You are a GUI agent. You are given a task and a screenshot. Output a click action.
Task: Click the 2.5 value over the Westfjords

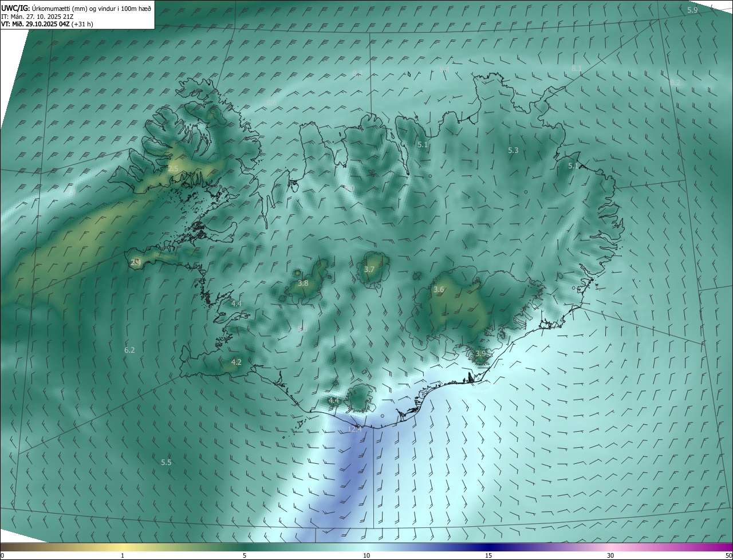click(173, 168)
